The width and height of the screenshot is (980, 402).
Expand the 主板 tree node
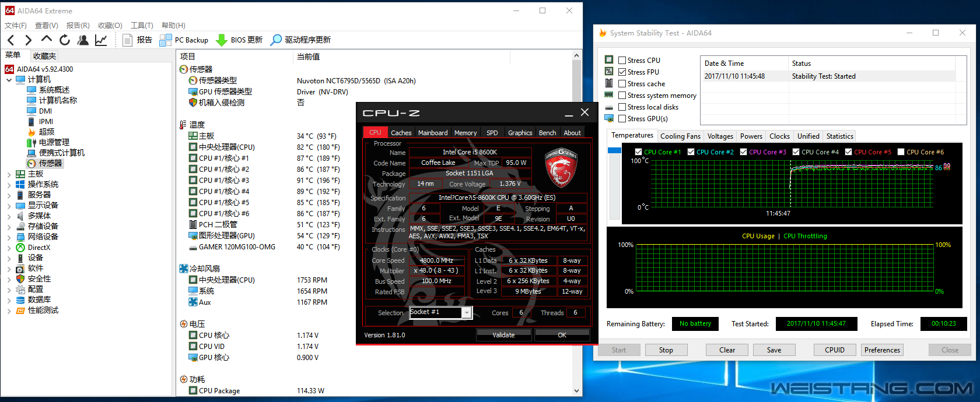[9, 174]
